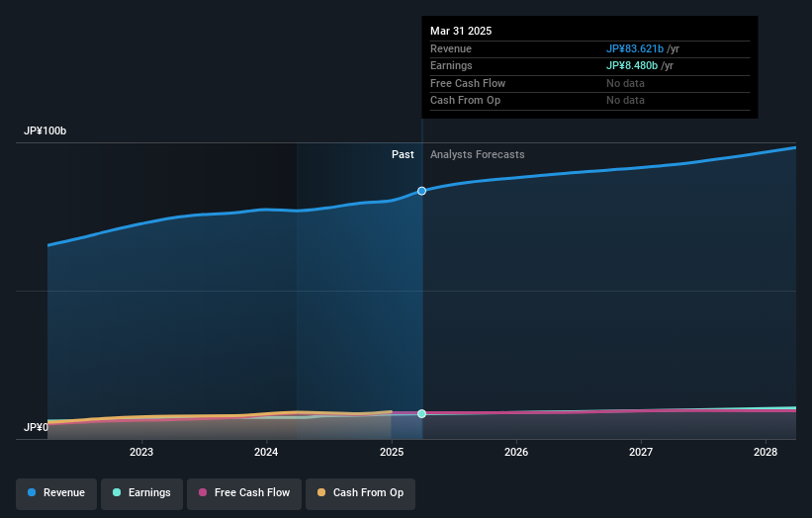Image resolution: width=812 pixels, height=518 pixels.
Task: Click the Analysts Forecasts label
Action: click(477, 154)
